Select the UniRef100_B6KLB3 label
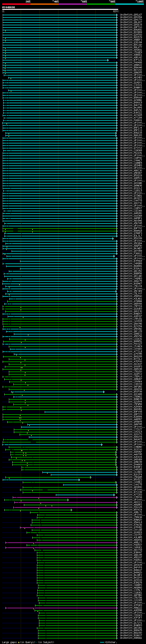 point(131,135)
